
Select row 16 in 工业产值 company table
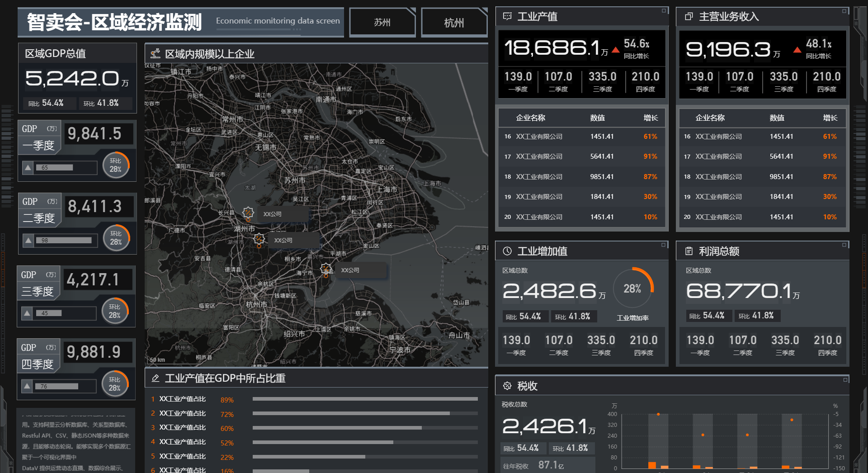point(582,137)
